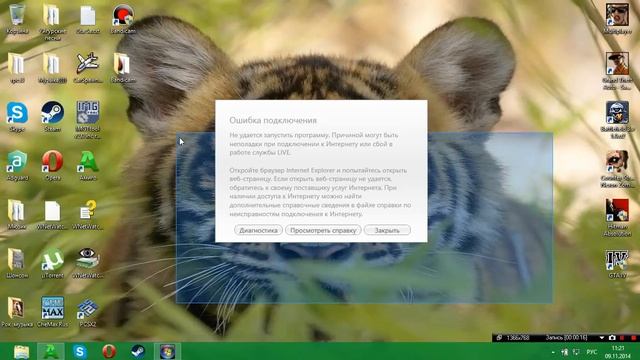The height and width of the screenshot is (360, 640).
Task: Select the Bandicam shortcut with red circle
Action: coord(122,19)
